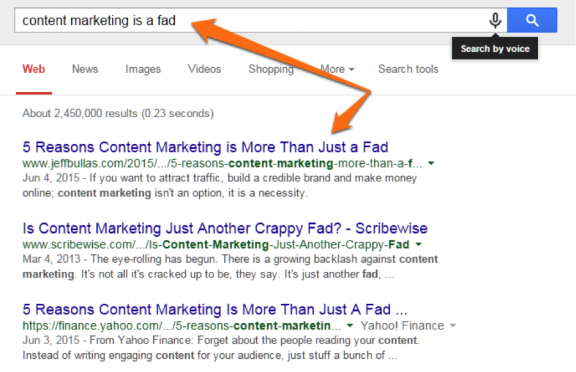Click the www.scribewise.com green URL
576x372 pixels.
tap(216, 244)
